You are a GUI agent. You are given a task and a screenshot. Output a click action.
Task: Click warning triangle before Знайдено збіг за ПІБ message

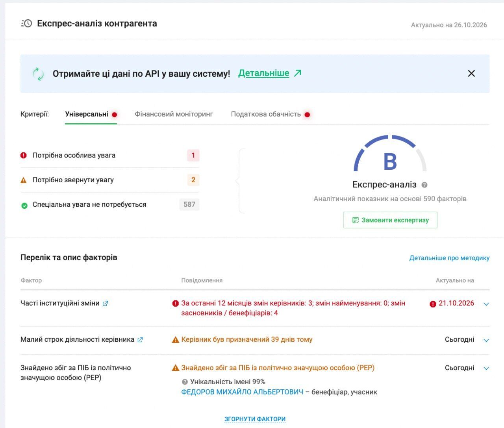coord(176,368)
